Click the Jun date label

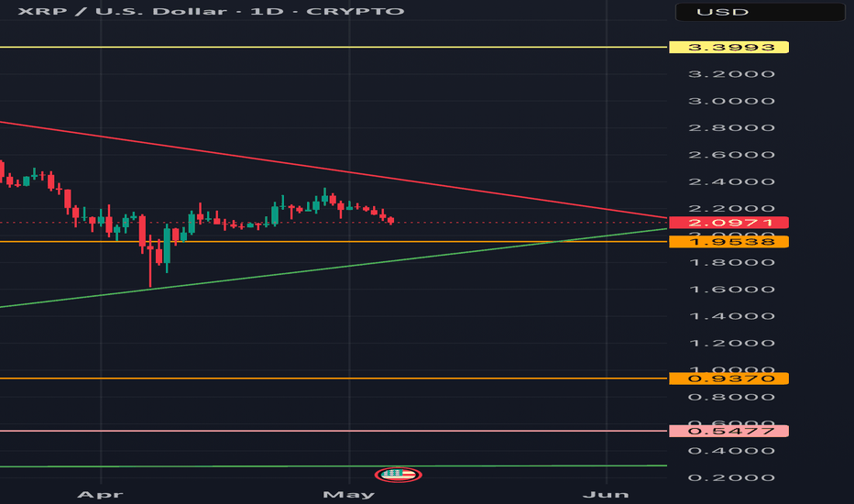606,495
